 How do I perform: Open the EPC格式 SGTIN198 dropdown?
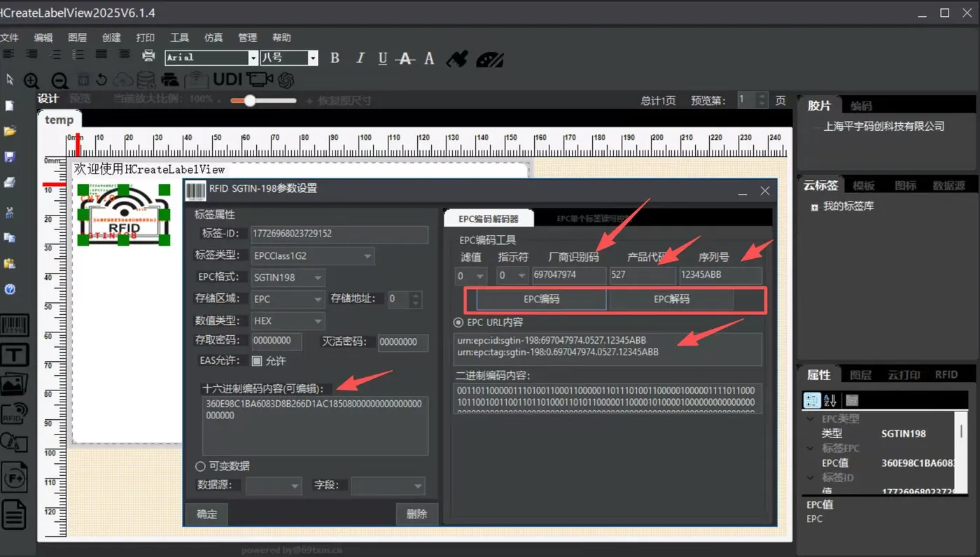click(x=287, y=278)
